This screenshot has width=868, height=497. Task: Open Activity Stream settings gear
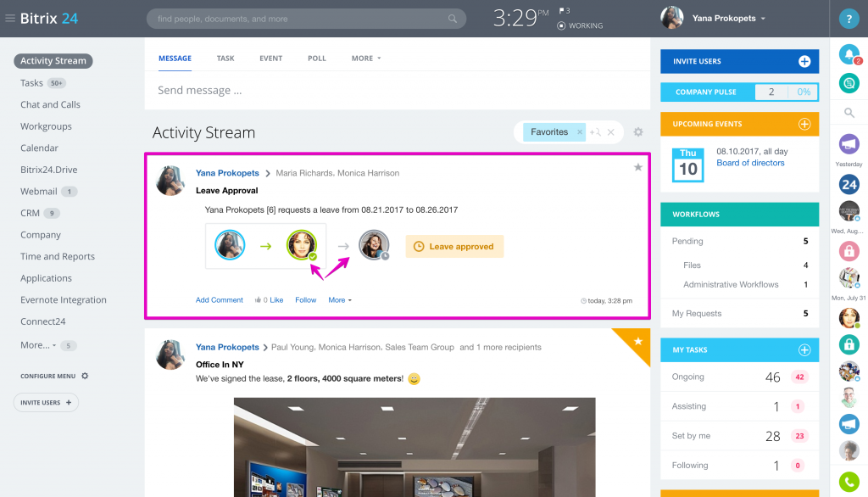(x=638, y=131)
